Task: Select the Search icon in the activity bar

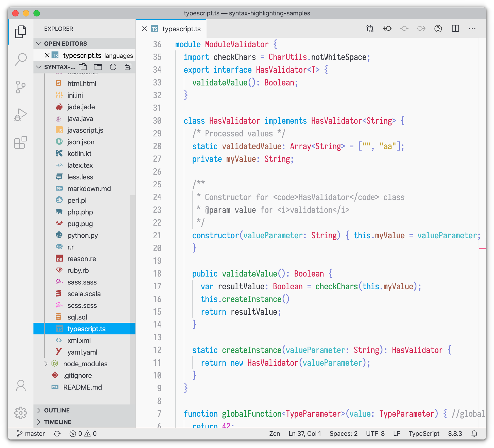Action: 21,59
